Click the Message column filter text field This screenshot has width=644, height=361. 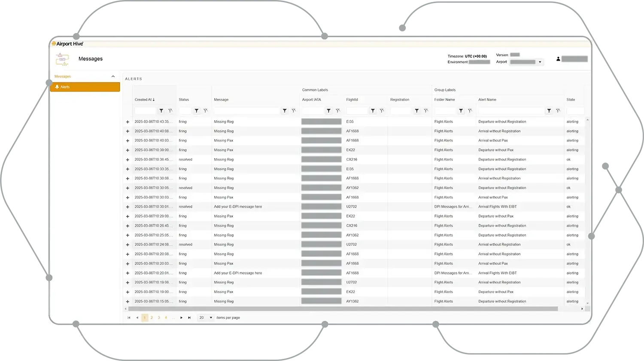pyautogui.click(x=246, y=111)
